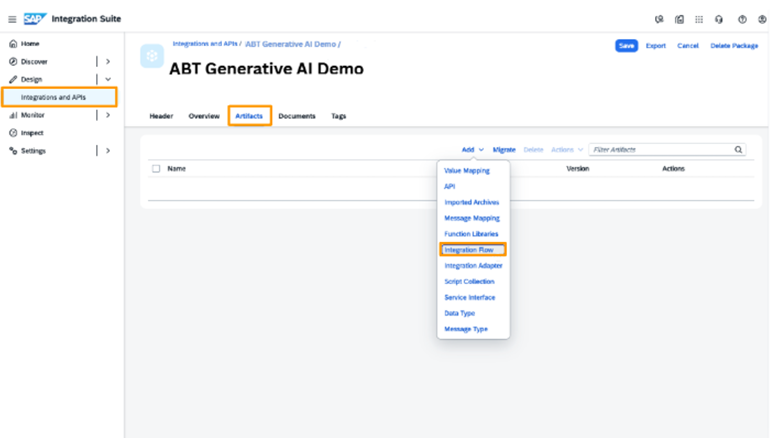Screen dimensions: 774x440
Task: Switch to the Header tab
Action: 161,116
